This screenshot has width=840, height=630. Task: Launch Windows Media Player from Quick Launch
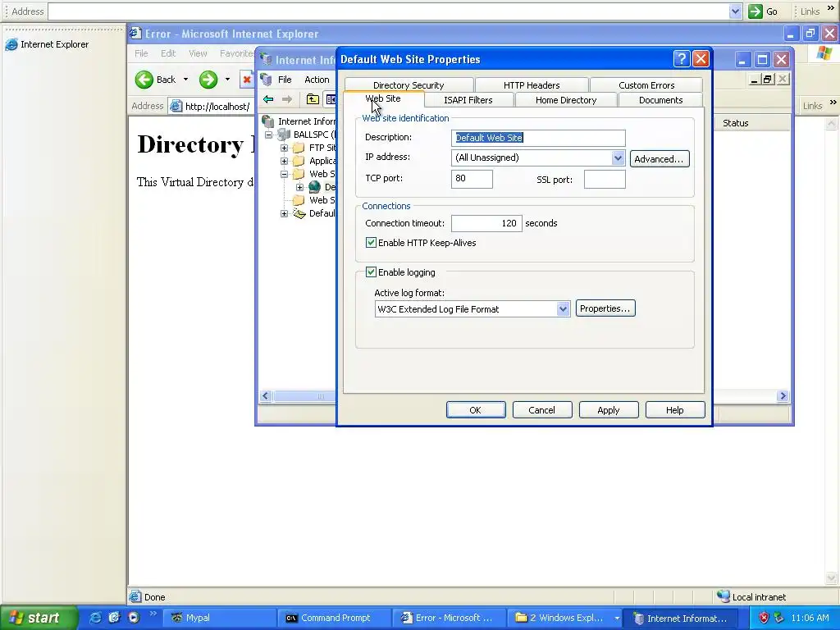[x=134, y=618]
